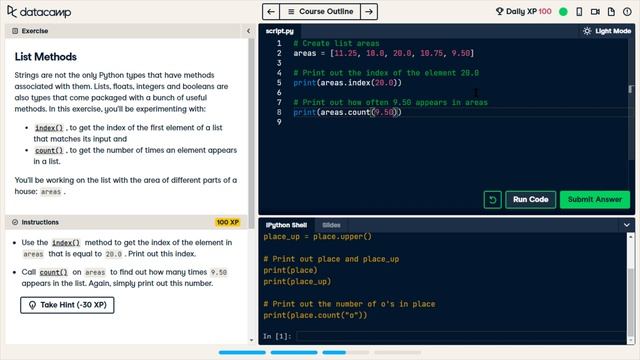The width and height of the screenshot is (640, 360).
Task: Open the index() link in instructions
Action: (x=66, y=243)
